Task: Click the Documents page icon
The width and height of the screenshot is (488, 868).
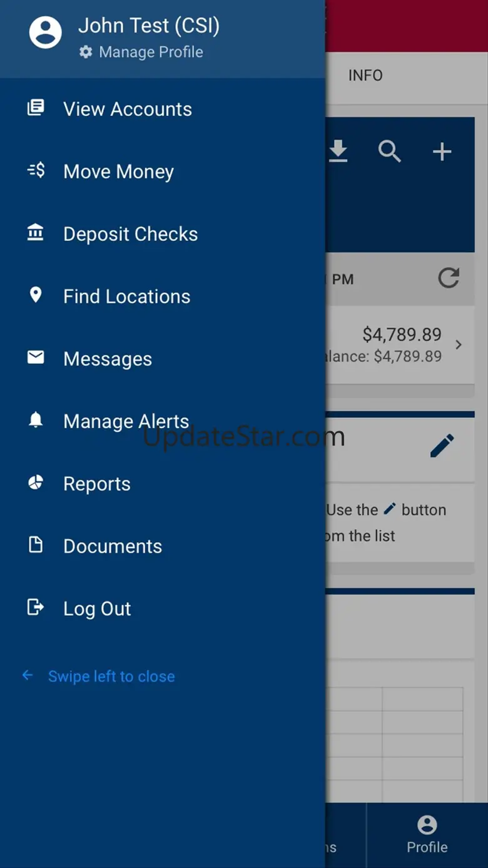Action: [x=36, y=545]
